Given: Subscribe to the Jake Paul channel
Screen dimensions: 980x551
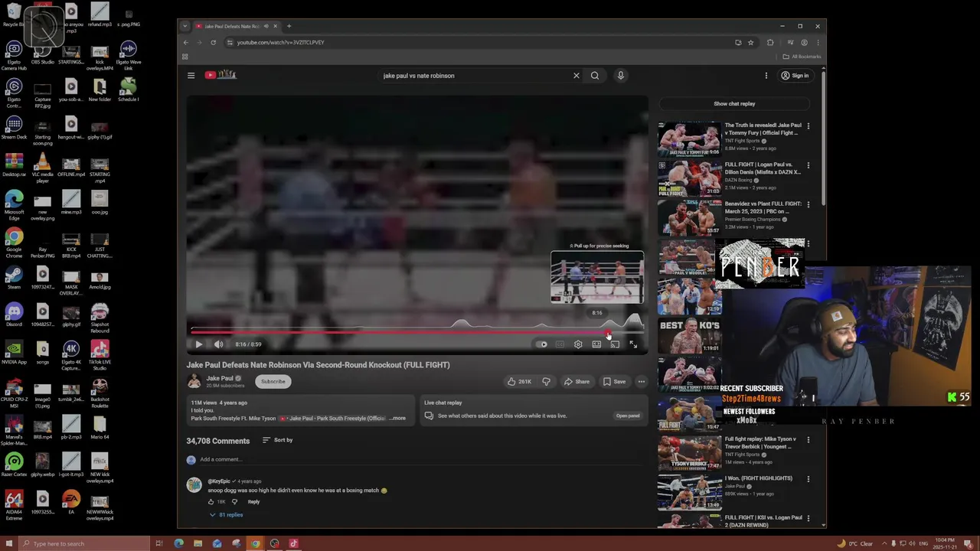Looking at the screenshot, I should pos(273,382).
